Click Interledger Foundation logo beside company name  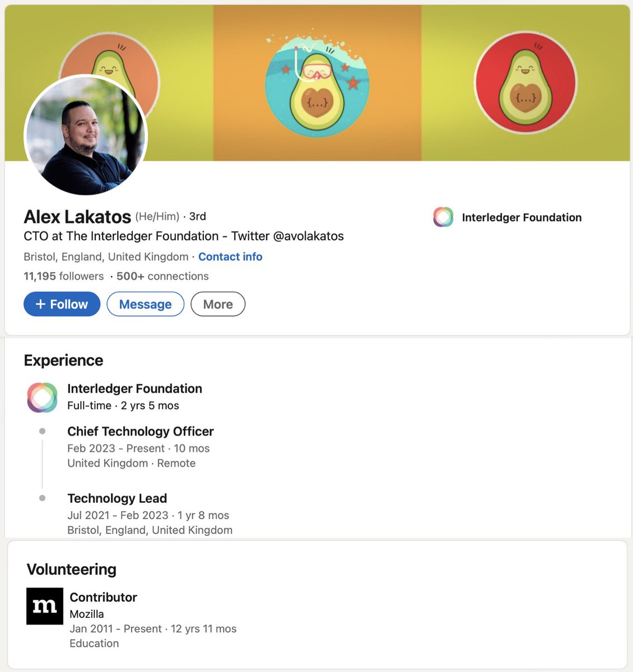pyautogui.click(x=443, y=217)
